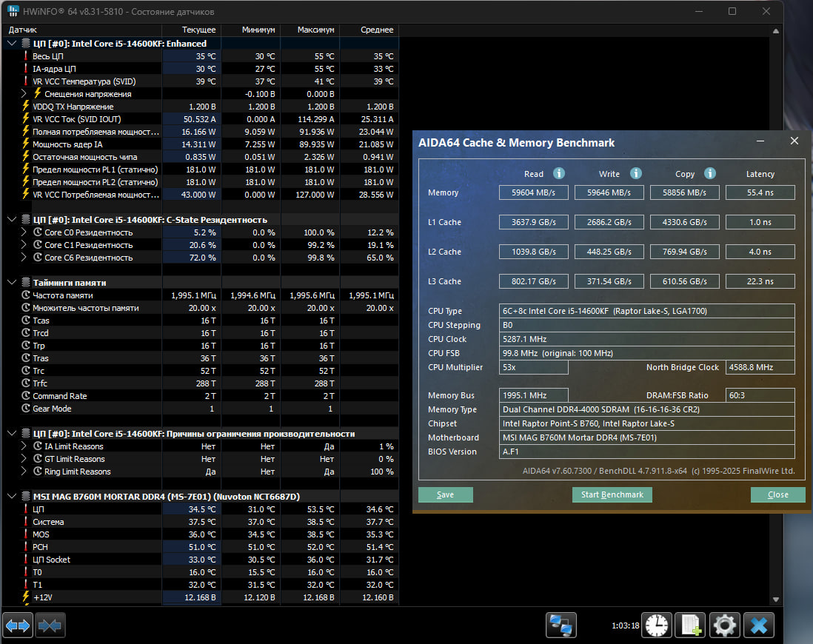
Task: Select the GT Limit Reasons row
Action: pyautogui.click(x=200, y=459)
